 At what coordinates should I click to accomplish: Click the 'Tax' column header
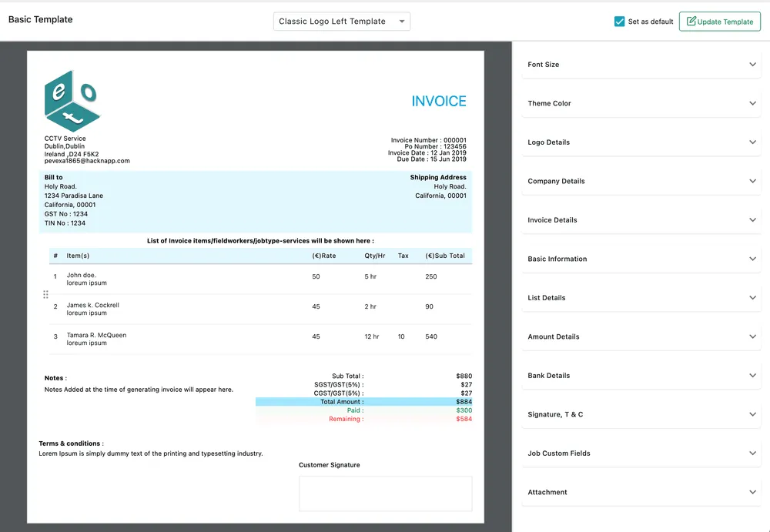[x=403, y=256]
